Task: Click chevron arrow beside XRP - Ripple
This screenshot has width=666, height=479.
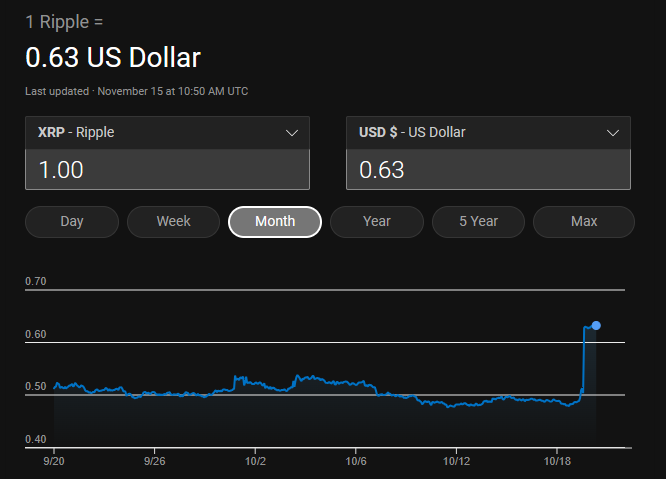Action: tap(292, 133)
